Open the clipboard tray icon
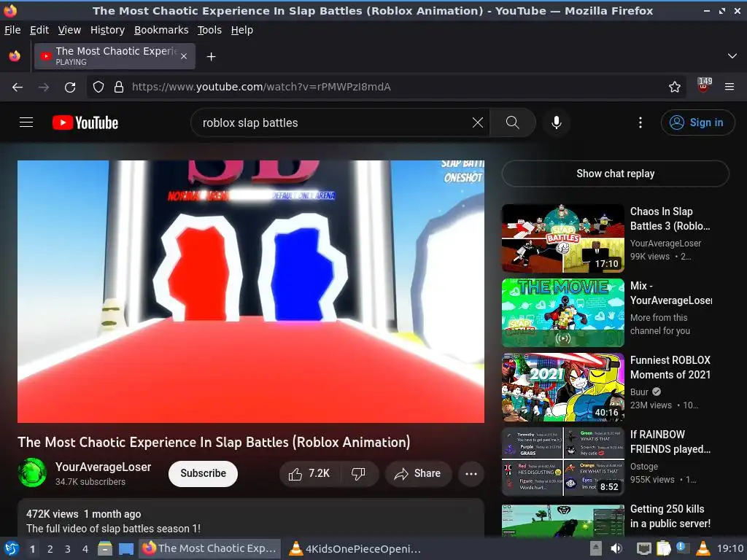 point(663,548)
